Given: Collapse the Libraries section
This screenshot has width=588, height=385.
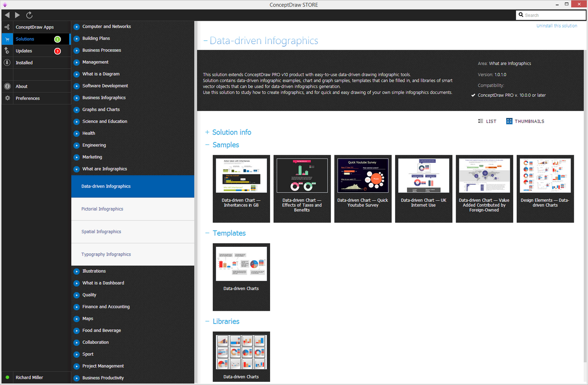Looking at the screenshot, I should tap(207, 322).
